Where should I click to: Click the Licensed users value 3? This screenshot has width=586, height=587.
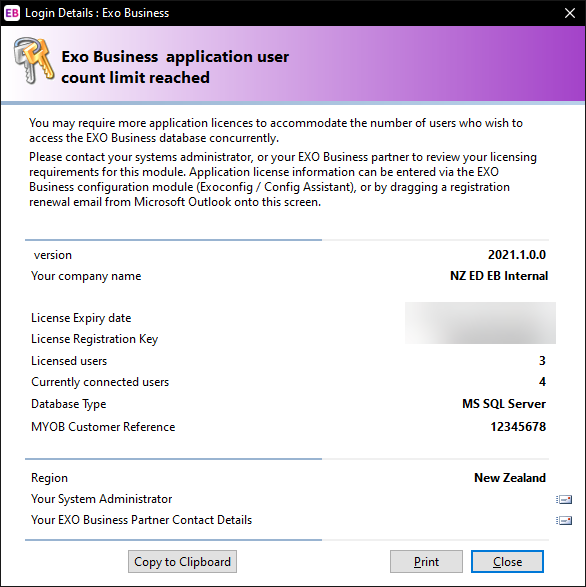[x=542, y=361]
